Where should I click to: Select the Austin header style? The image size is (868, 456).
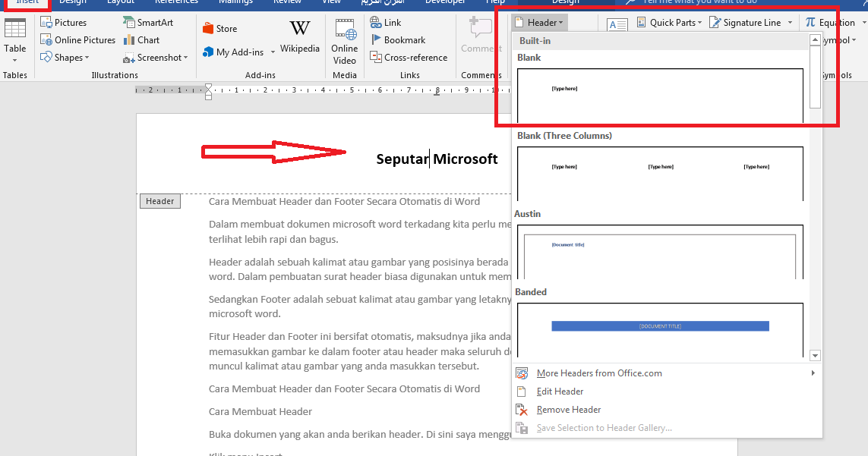tap(660, 251)
